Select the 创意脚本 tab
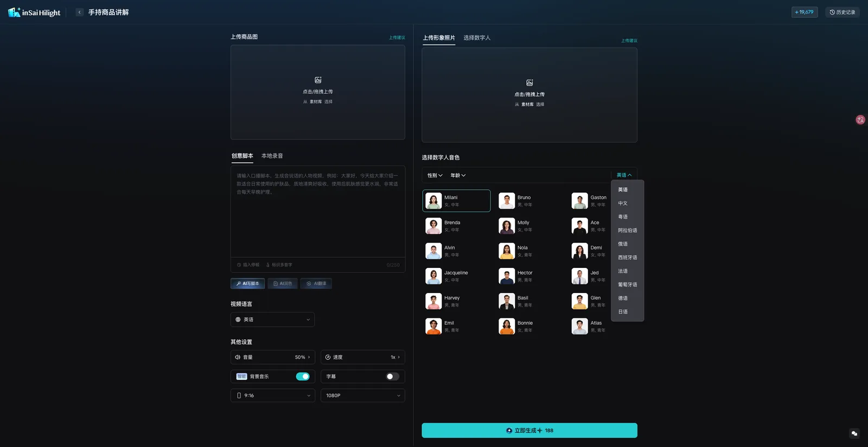This screenshot has width=868, height=447. point(242,156)
